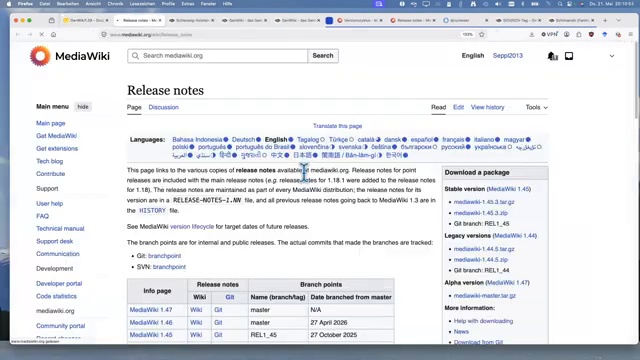This screenshot has height=360, width=640.
Task: Open the version lifecycle link
Action: pyautogui.click(x=192, y=227)
